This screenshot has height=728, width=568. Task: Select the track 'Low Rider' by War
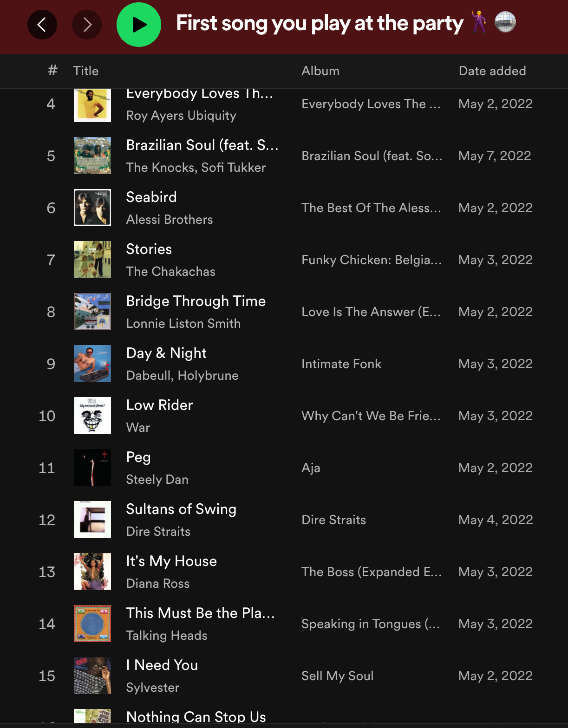pyautogui.click(x=159, y=405)
